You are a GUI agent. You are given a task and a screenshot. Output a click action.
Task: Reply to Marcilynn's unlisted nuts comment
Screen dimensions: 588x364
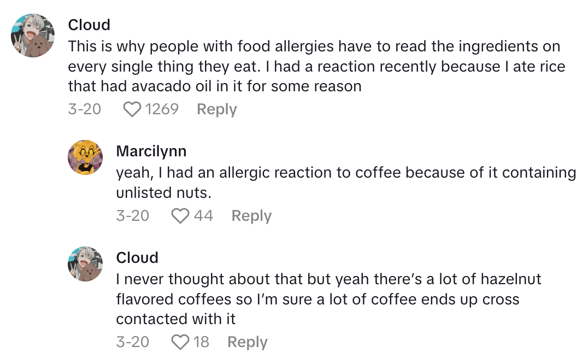(251, 216)
